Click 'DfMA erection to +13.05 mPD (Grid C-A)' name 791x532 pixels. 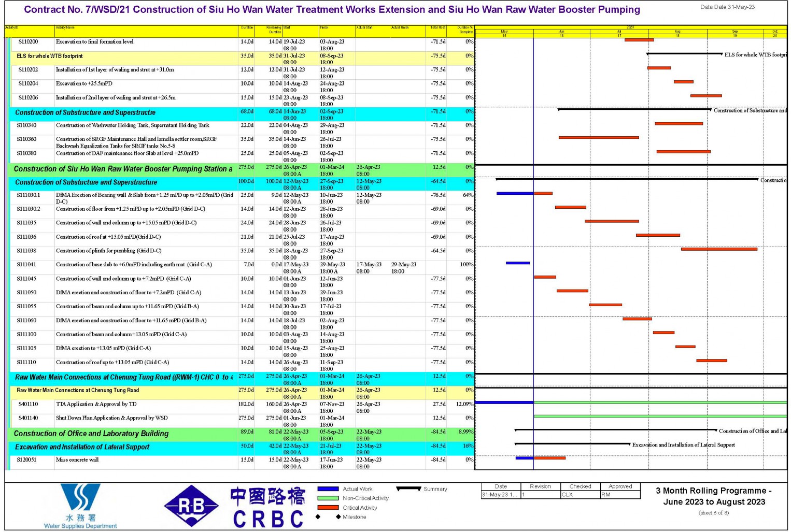(104, 349)
